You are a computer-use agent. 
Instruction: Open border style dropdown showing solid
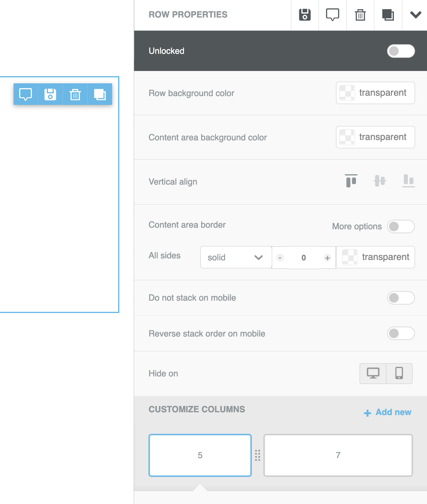point(236,257)
